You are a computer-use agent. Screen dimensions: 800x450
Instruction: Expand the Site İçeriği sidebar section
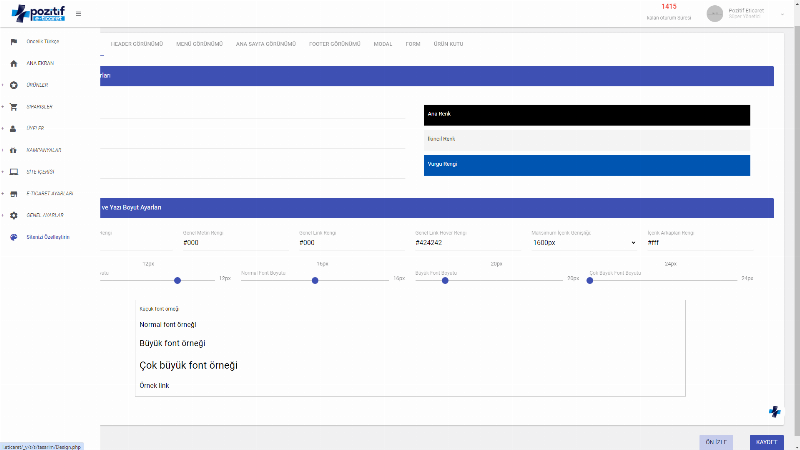pyautogui.click(x=3, y=172)
